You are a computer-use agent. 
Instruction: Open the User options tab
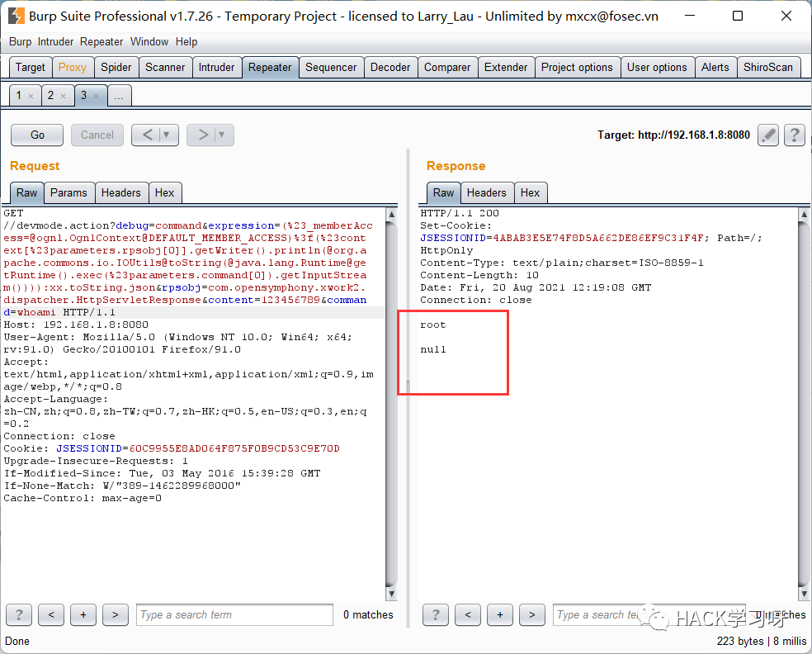(x=657, y=68)
